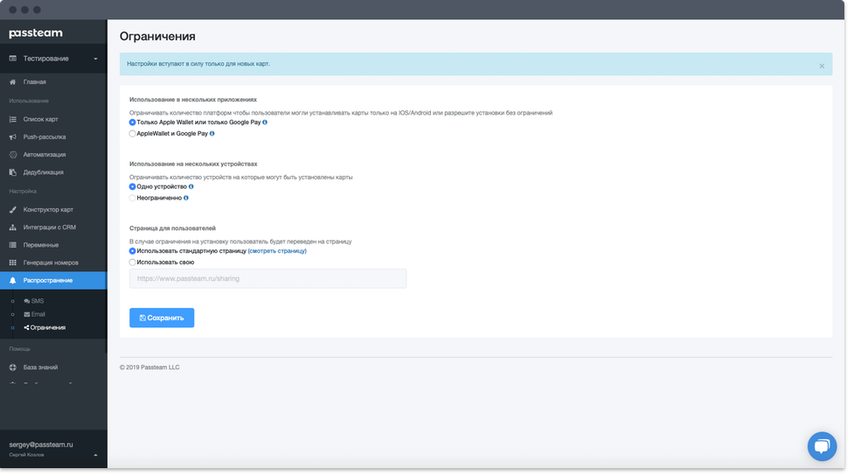Click the Push-рассылка megaphone icon
Viewport: 868px width, 476px height.
click(x=13, y=136)
